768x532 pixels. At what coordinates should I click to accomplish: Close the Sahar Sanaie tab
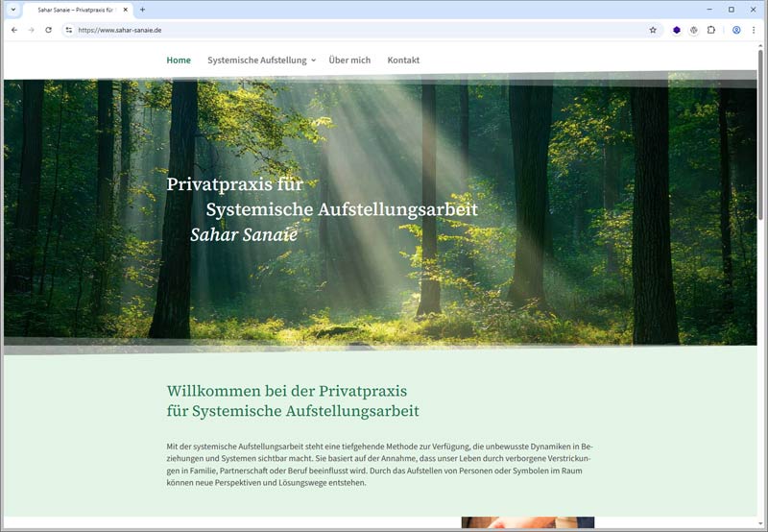[x=126, y=10]
